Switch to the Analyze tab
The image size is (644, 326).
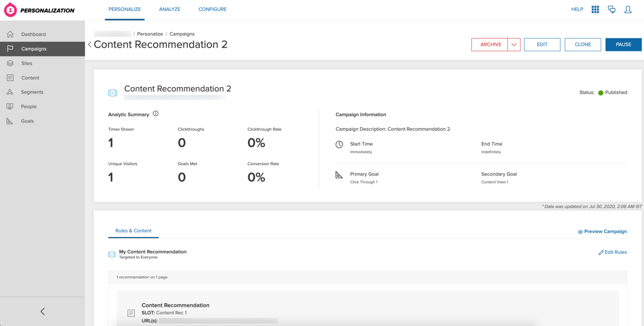click(169, 9)
